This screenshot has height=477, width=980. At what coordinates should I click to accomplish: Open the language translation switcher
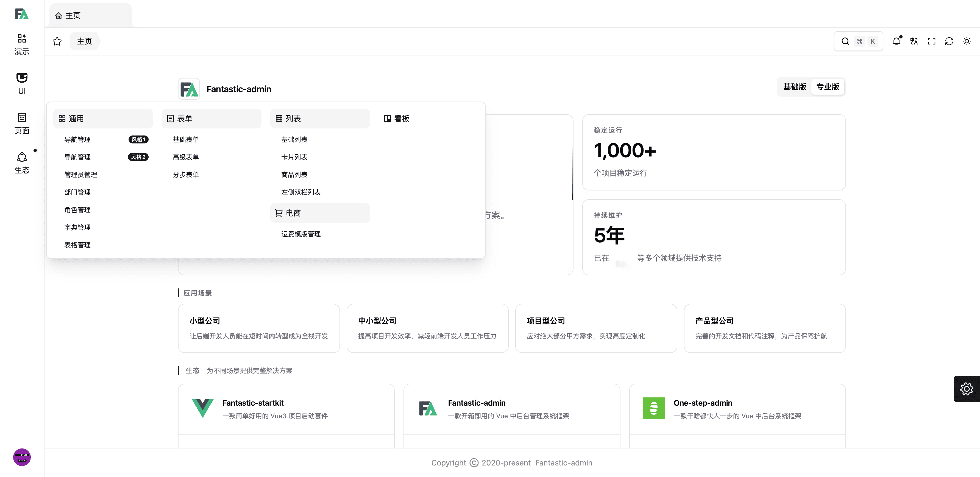coord(914,41)
